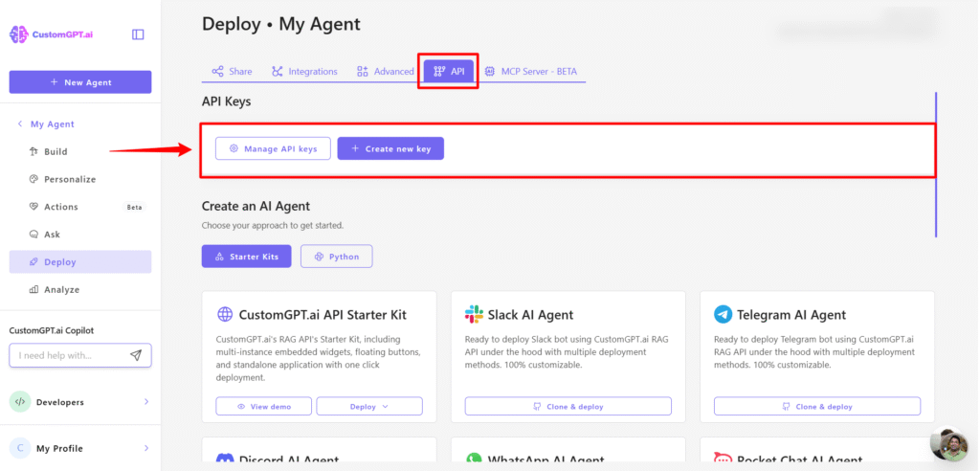This screenshot has height=471, width=980.
Task: Select the Python option
Action: point(336,257)
